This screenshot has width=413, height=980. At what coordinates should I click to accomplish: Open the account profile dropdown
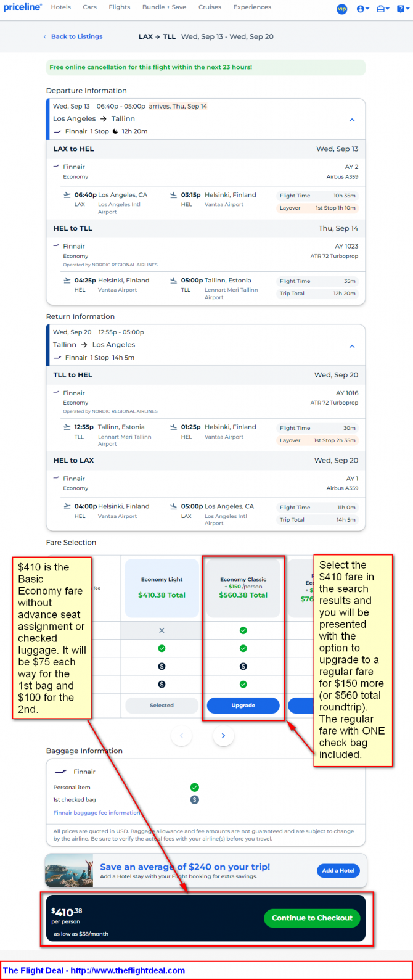point(363,9)
